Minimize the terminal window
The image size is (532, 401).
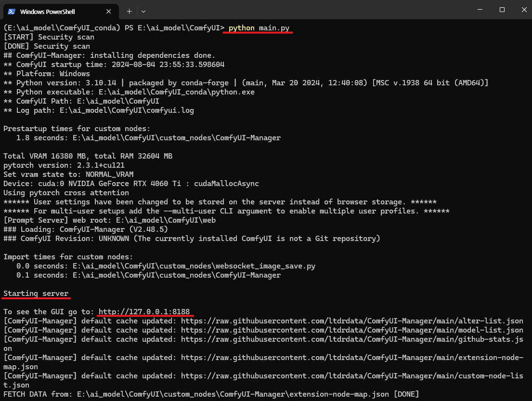[480, 10]
